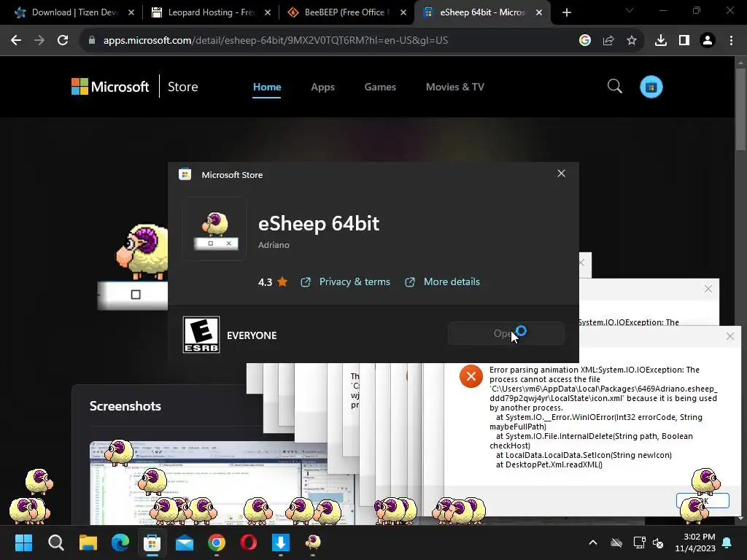Click OK on the error dialog
The image size is (747, 560).
(x=703, y=500)
